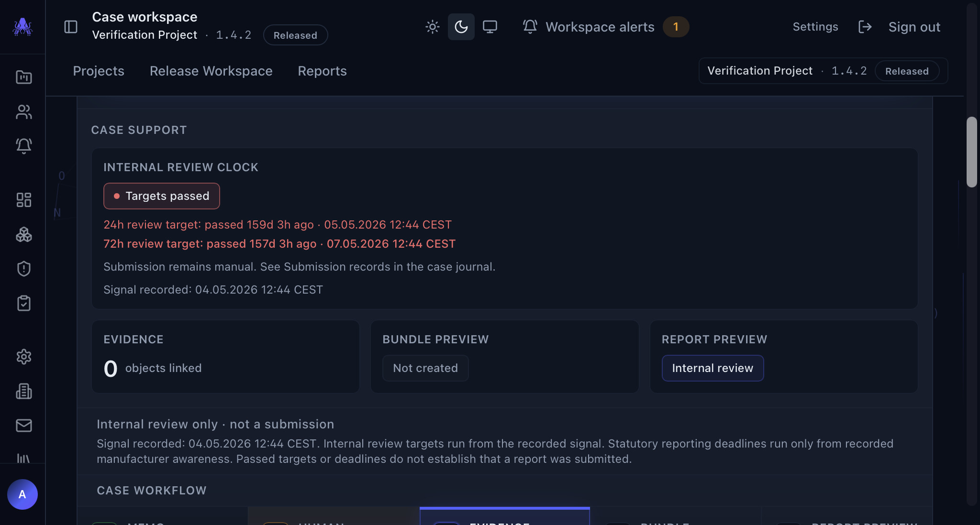Open sidebar settings gear icon
Viewport: 980px width, 525px height.
point(23,357)
